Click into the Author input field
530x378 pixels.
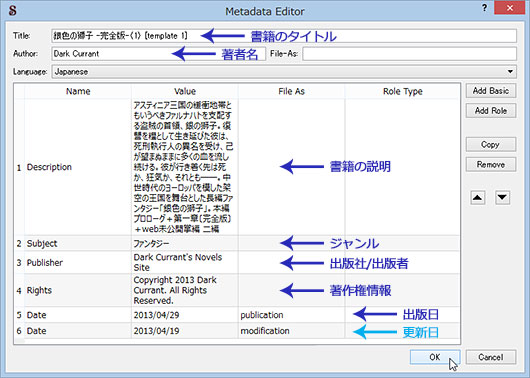pyautogui.click(x=159, y=54)
